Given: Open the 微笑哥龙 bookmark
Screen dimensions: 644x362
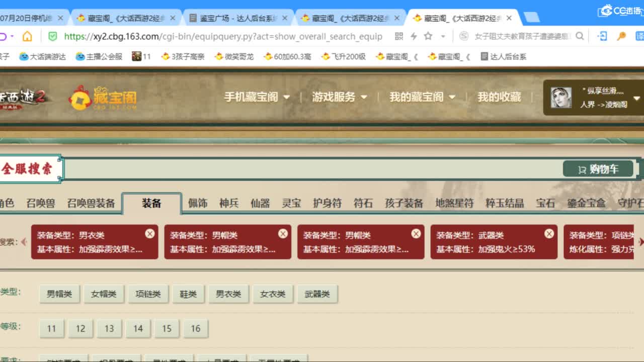Looking at the screenshot, I should coord(234,56).
